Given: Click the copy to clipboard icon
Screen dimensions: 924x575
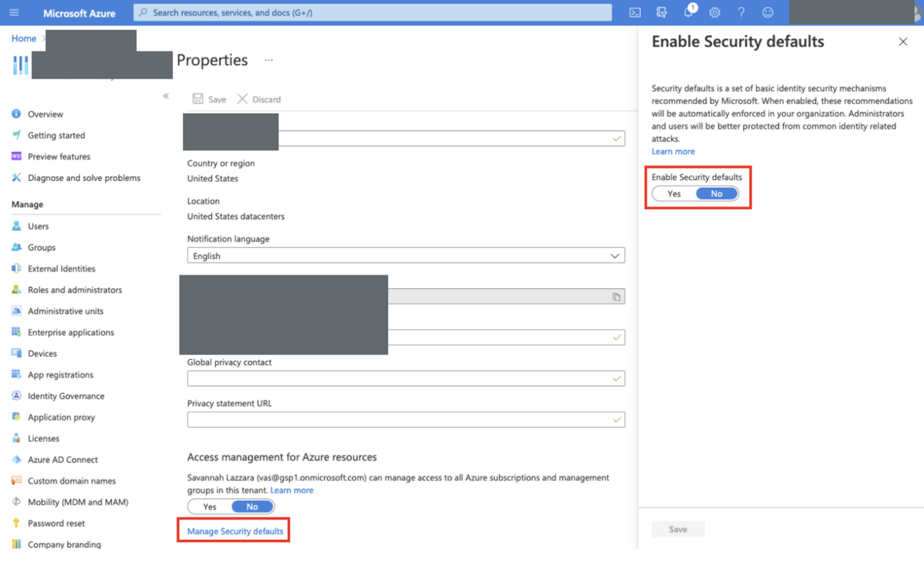Looking at the screenshot, I should point(616,297).
